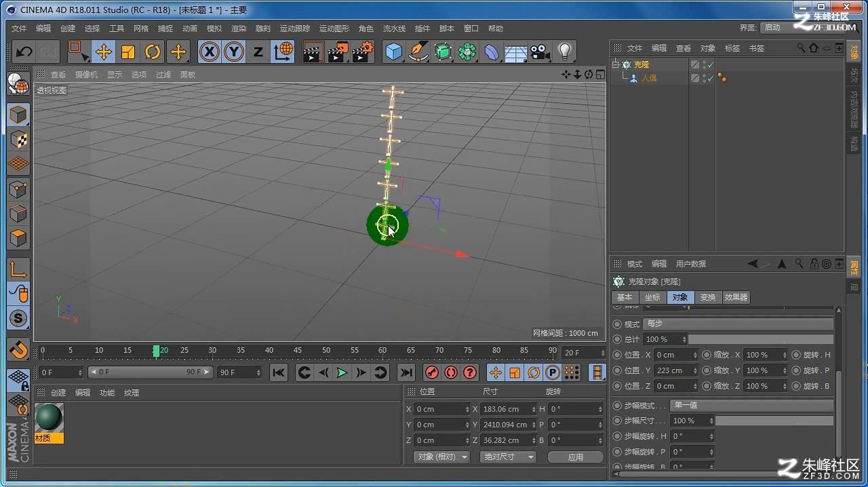Go to end of animation

pyautogui.click(x=406, y=372)
